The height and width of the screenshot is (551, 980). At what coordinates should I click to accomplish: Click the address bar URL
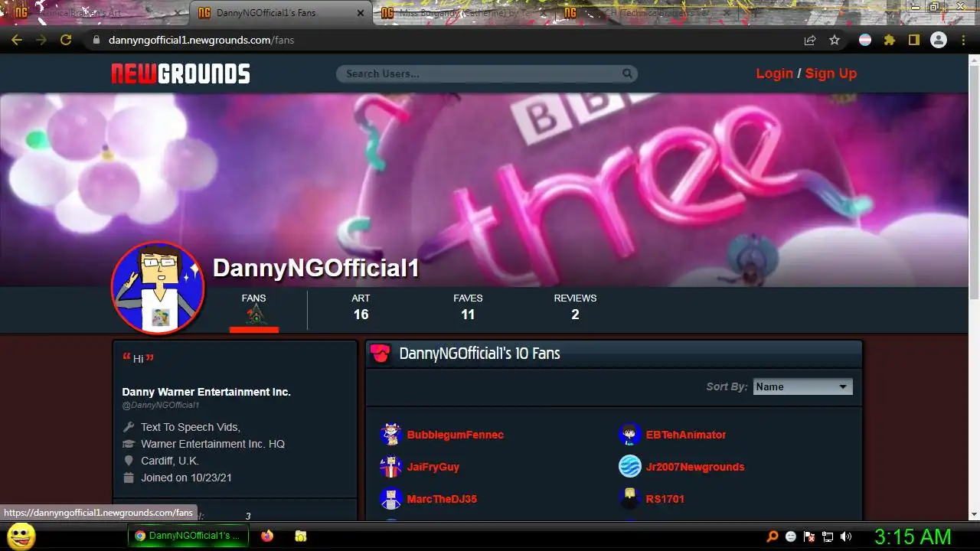tap(201, 40)
